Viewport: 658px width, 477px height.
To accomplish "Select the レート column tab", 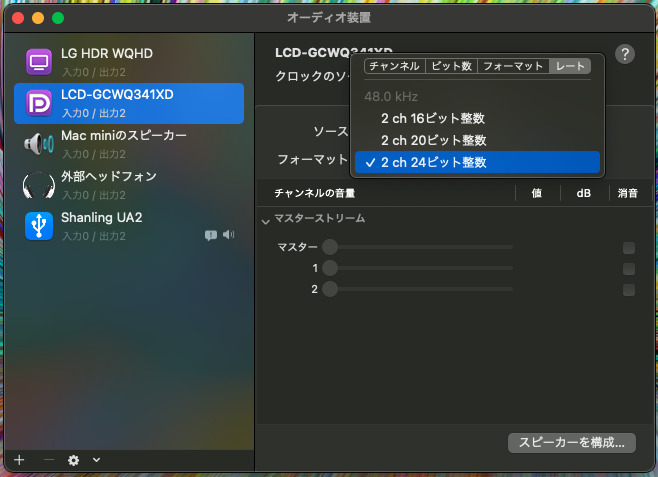I will [570, 66].
